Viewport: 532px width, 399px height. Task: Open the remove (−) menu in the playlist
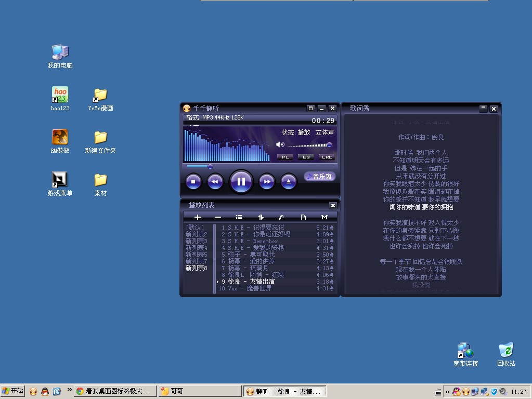pyautogui.click(x=218, y=217)
